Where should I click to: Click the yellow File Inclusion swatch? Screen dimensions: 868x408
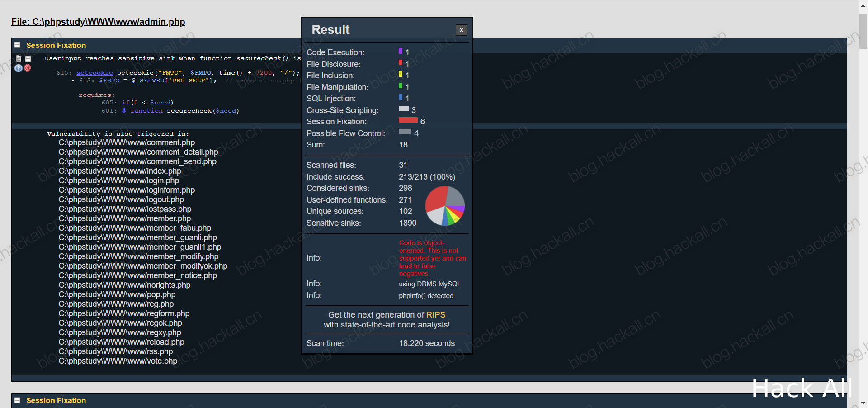tap(401, 74)
